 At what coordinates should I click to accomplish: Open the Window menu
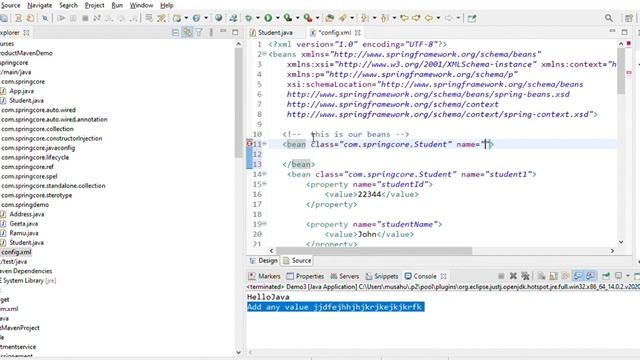tap(141, 5)
